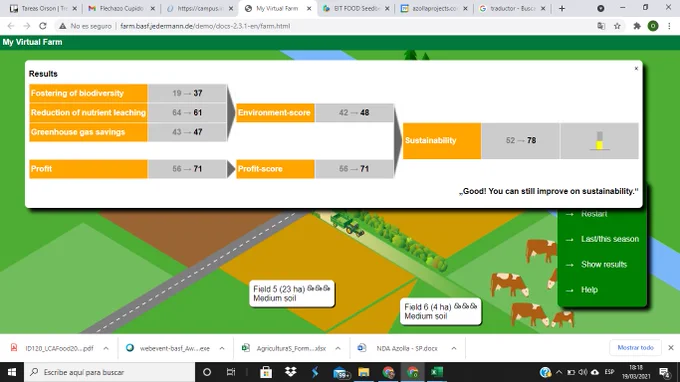This screenshot has width=680, height=382.
Task: Open the blue lightning-bolt app in taskbar
Action: (315, 372)
